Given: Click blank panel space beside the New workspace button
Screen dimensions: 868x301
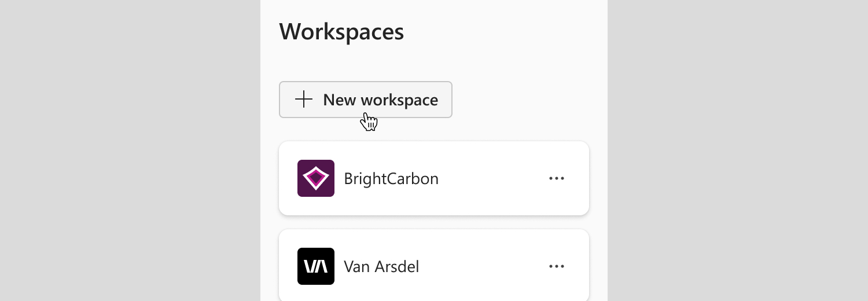Looking at the screenshot, I should click(521, 100).
